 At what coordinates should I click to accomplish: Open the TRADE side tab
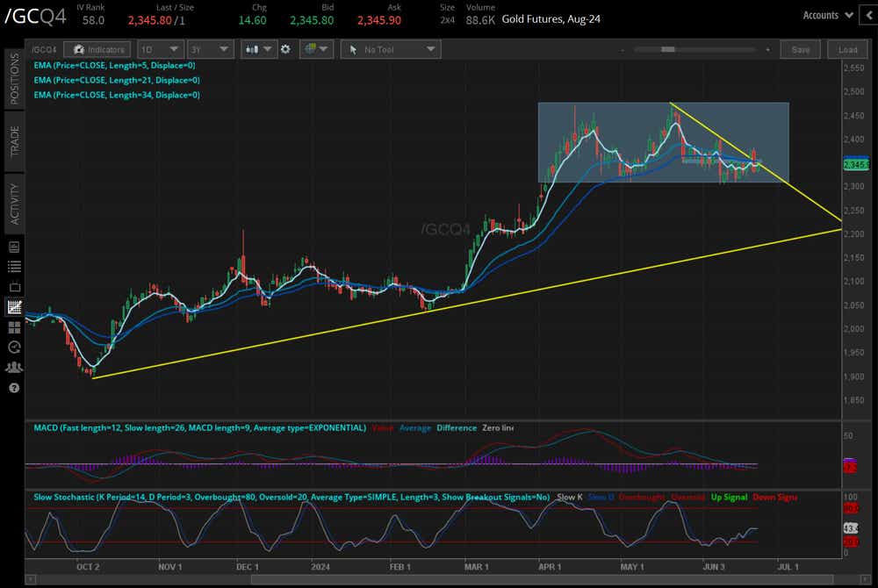14,141
